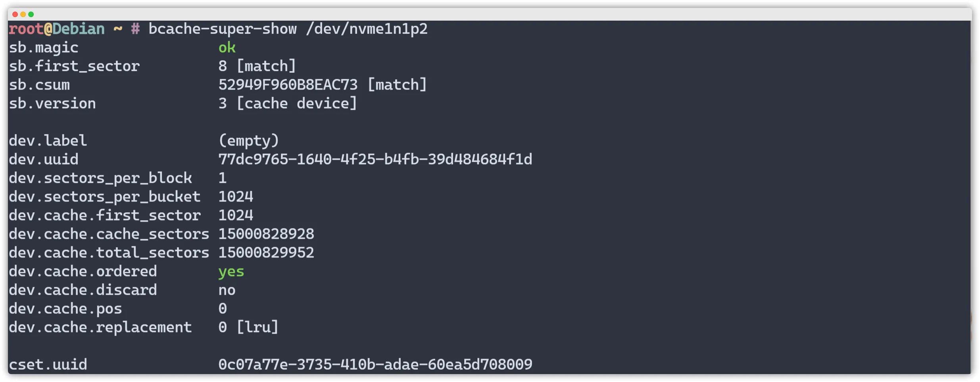The height and width of the screenshot is (382, 980).
Task: Click the dev.cache.pos label
Action: point(65,309)
